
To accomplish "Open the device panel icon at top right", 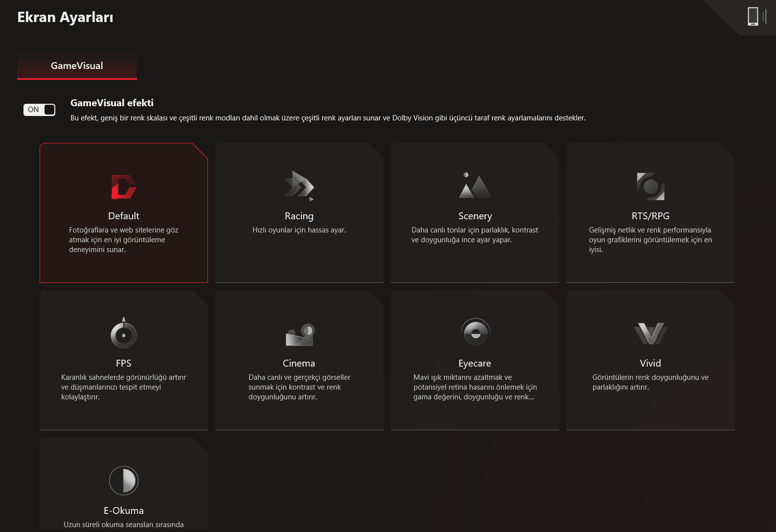I will [x=756, y=16].
